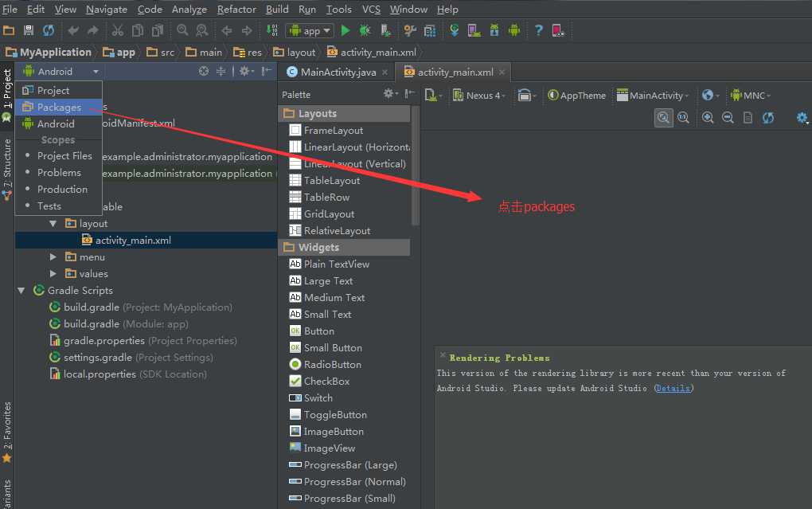The width and height of the screenshot is (812, 509).
Task: Click the scroll-from-source target icon in Project panel
Action: [204, 71]
